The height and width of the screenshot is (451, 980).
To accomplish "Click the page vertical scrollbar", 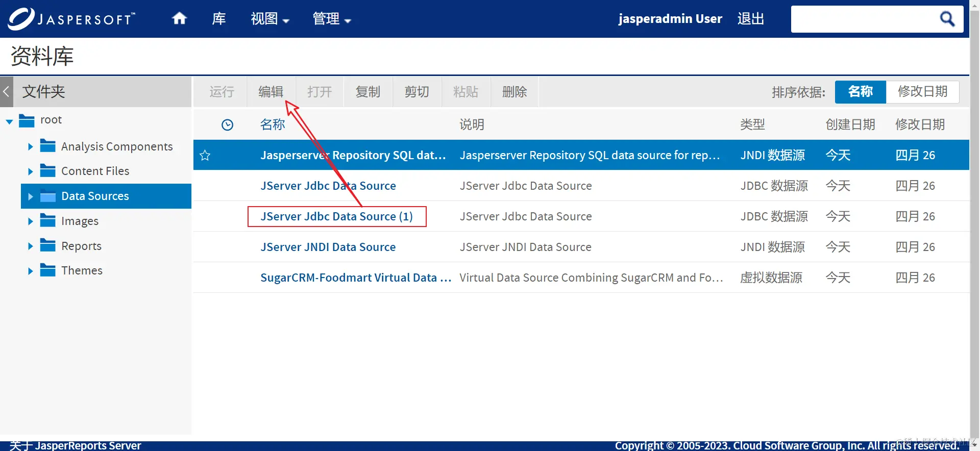I will tap(974, 224).
